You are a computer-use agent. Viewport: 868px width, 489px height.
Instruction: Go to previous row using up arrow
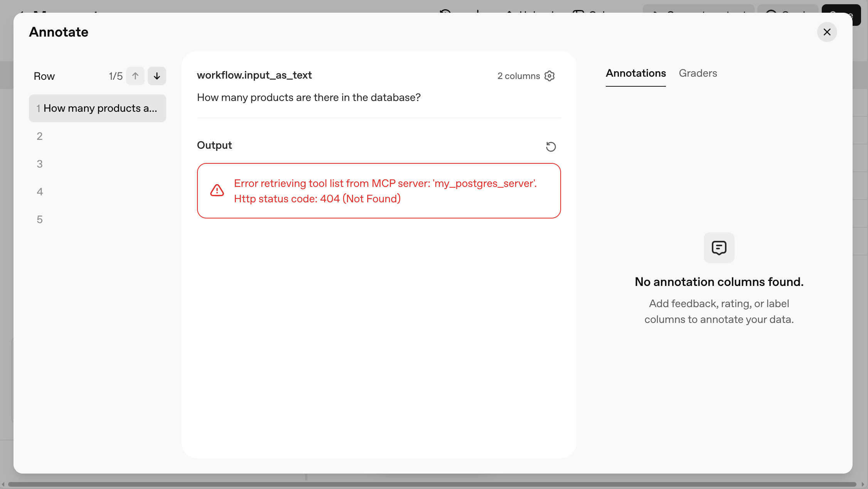[135, 76]
